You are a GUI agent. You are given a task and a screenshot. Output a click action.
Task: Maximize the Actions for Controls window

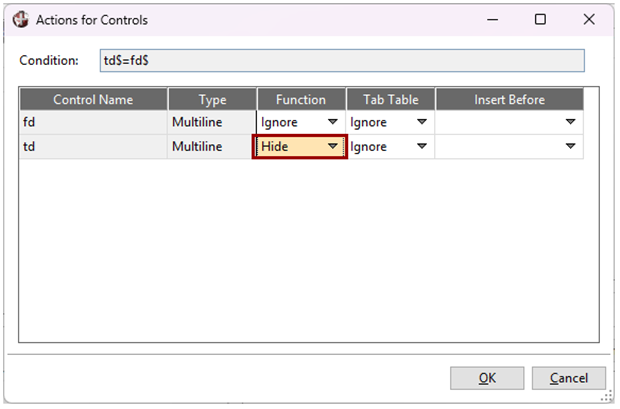[x=540, y=19]
